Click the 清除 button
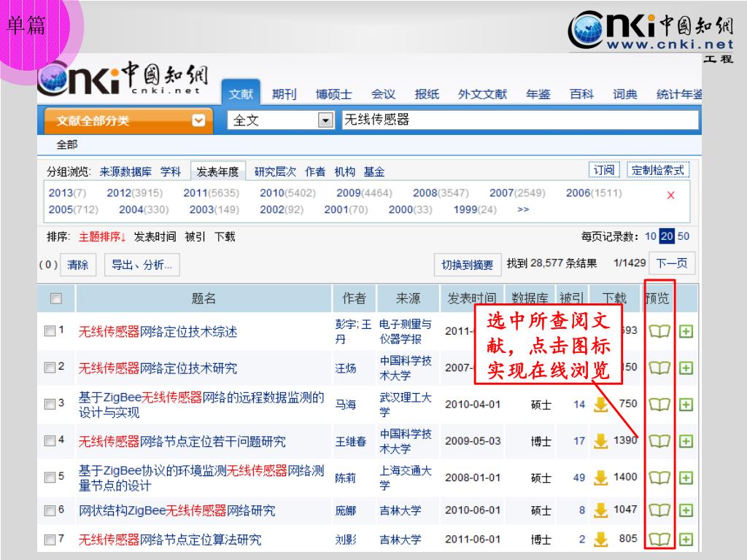 click(77, 265)
